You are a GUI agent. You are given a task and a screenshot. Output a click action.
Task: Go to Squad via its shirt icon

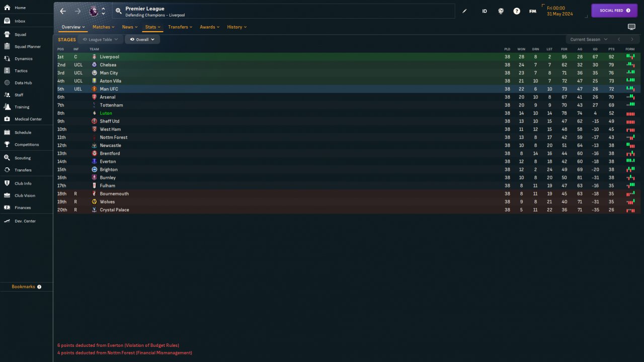(7, 35)
